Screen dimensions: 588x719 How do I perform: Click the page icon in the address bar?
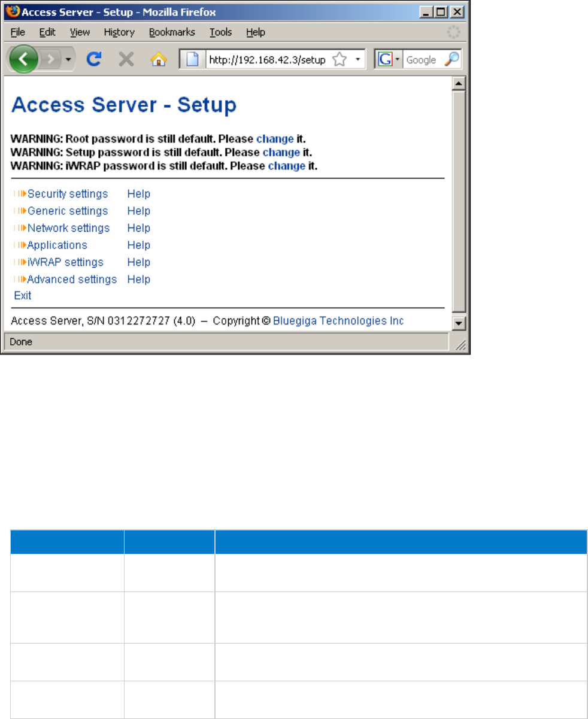pyautogui.click(x=193, y=59)
